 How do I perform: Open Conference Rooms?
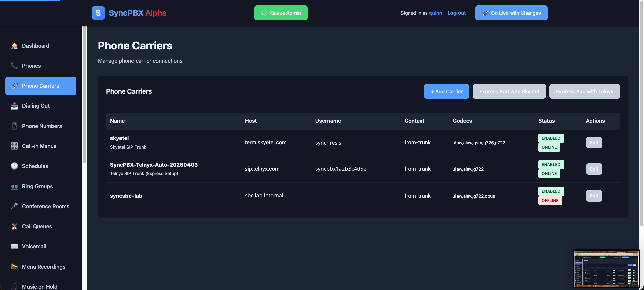tap(41, 206)
